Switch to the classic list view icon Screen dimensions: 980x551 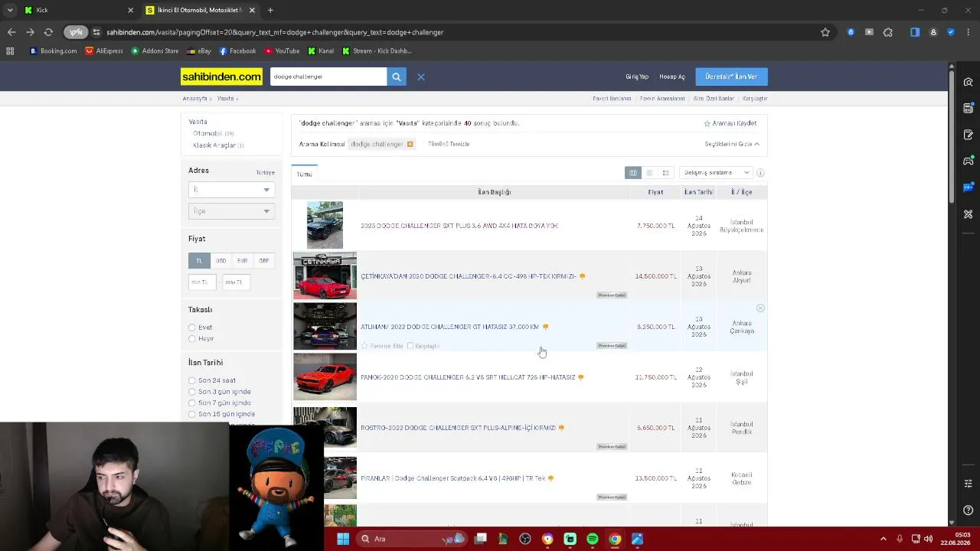[633, 173]
